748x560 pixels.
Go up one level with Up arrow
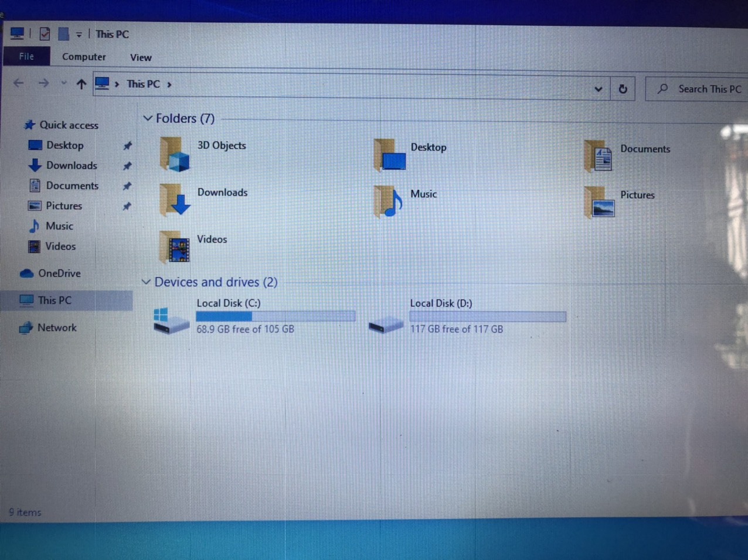click(81, 84)
